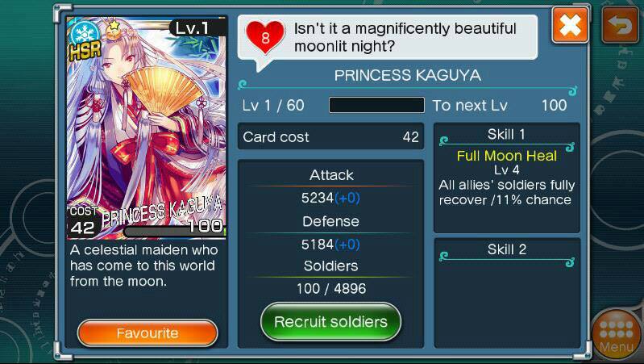Tap the Recruit soldiers button
Viewport: 644px width, 364px height.
pyautogui.click(x=330, y=322)
